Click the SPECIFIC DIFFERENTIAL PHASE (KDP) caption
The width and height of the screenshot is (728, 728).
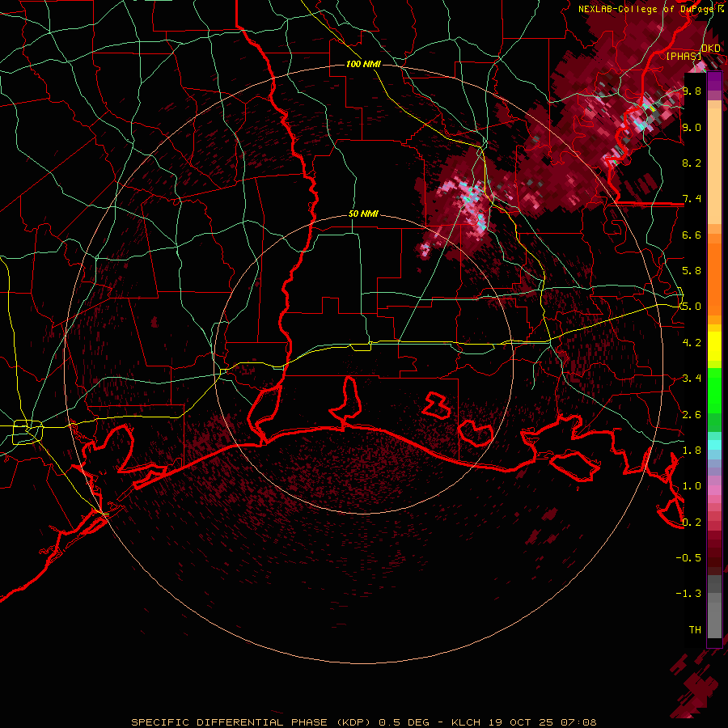click(252, 722)
